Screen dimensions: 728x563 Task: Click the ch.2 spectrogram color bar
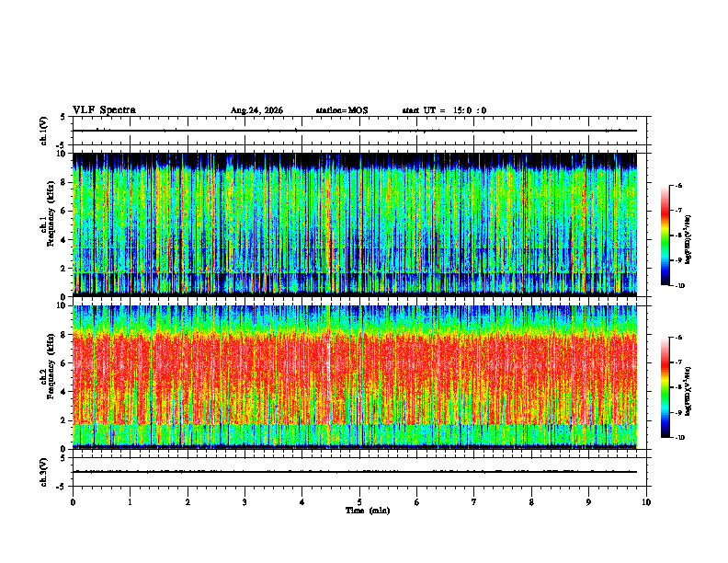pos(665,387)
